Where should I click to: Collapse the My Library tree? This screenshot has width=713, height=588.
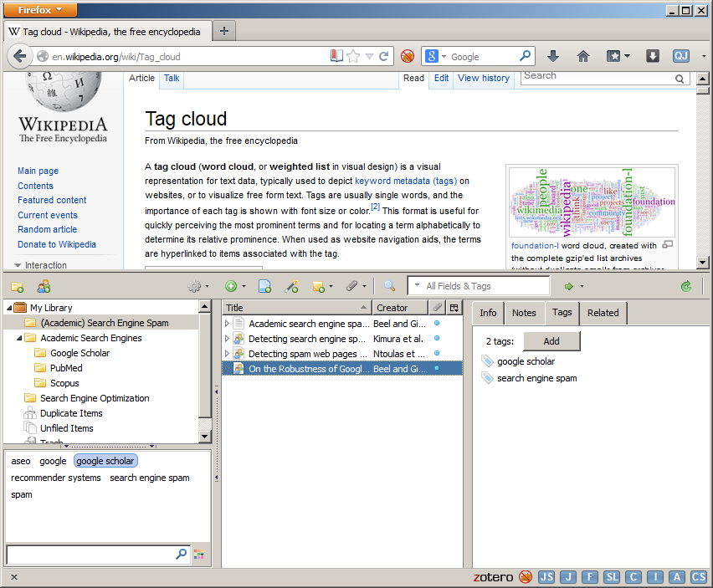(9, 308)
